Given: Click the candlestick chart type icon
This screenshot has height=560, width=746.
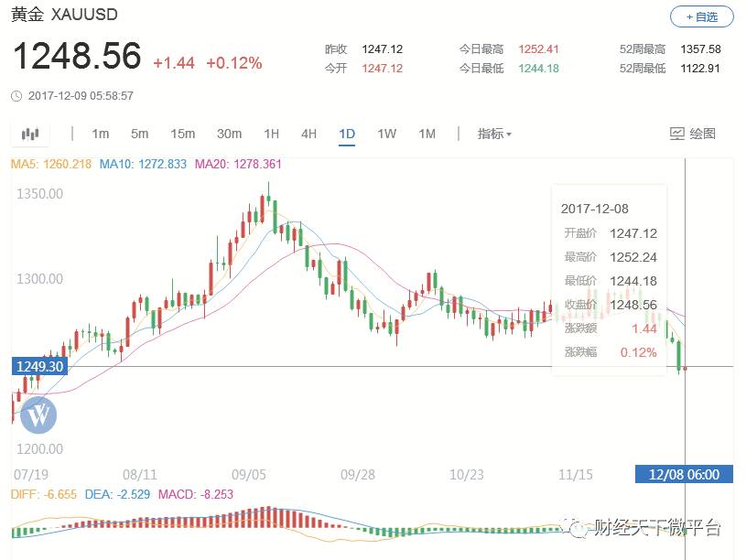Looking at the screenshot, I should coord(30,135).
